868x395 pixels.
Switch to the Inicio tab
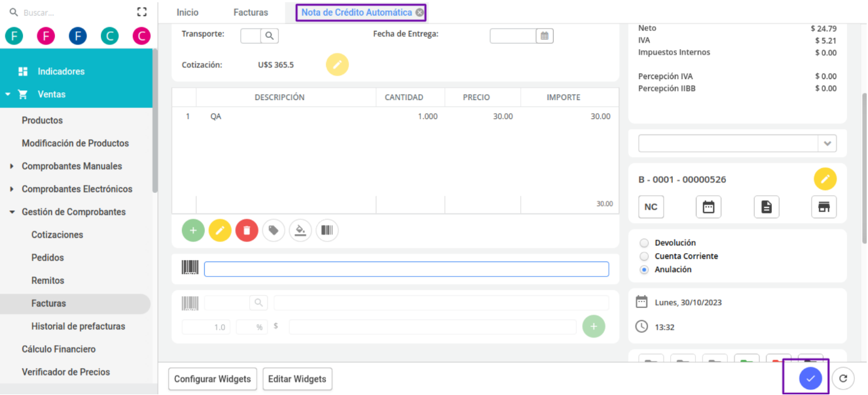(x=187, y=12)
